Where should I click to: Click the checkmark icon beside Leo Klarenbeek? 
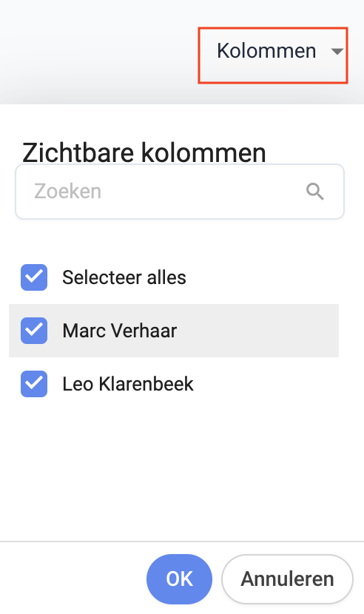click(34, 384)
